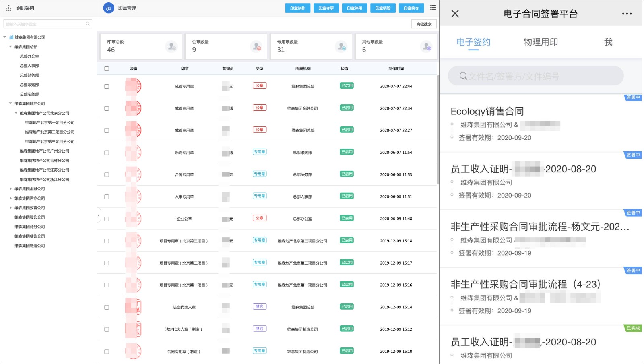Click the 印章制作 button
Image resolution: width=644 pixels, height=364 pixels.
298,8
